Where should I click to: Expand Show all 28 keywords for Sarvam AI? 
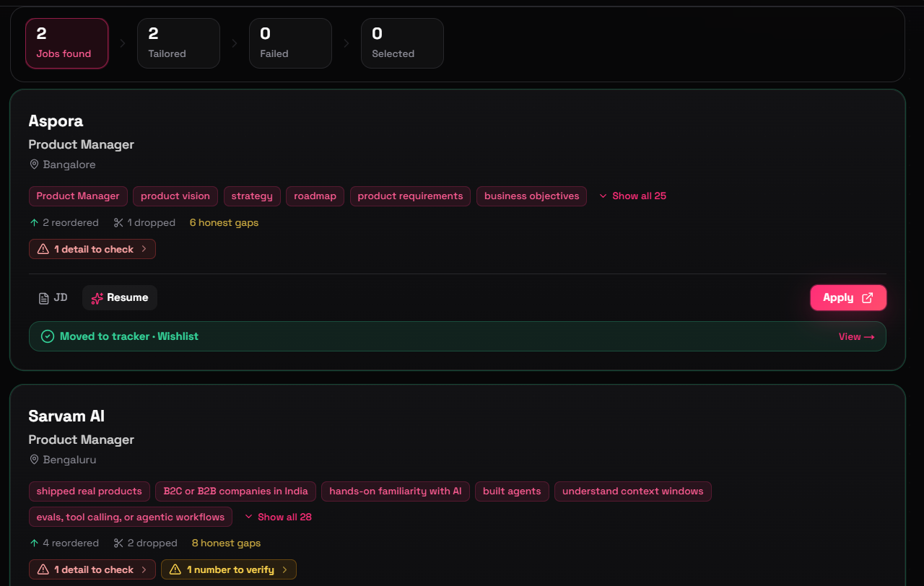(278, 517)
